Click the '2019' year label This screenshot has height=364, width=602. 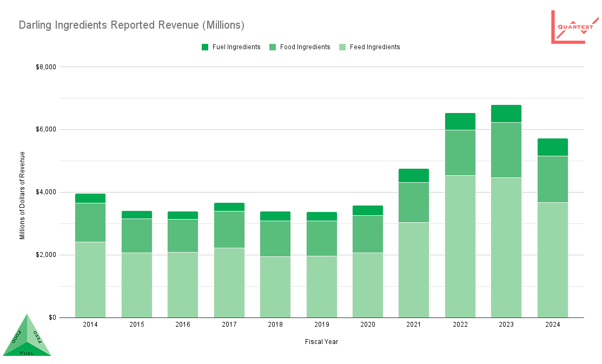(322, 325)
